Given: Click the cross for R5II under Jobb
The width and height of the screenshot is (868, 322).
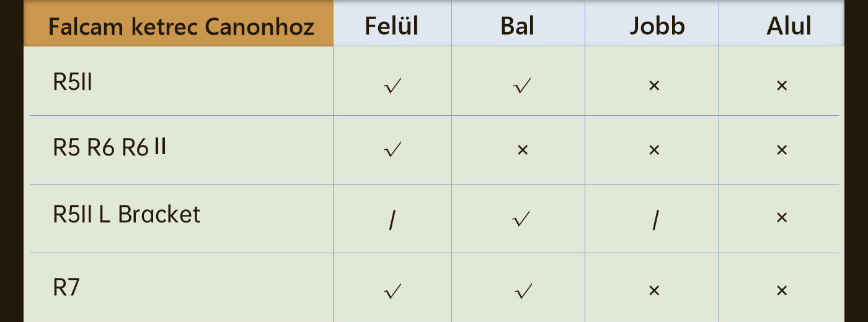Looking at the screenshot, I should pyautogui.click(x=653, y=86).
